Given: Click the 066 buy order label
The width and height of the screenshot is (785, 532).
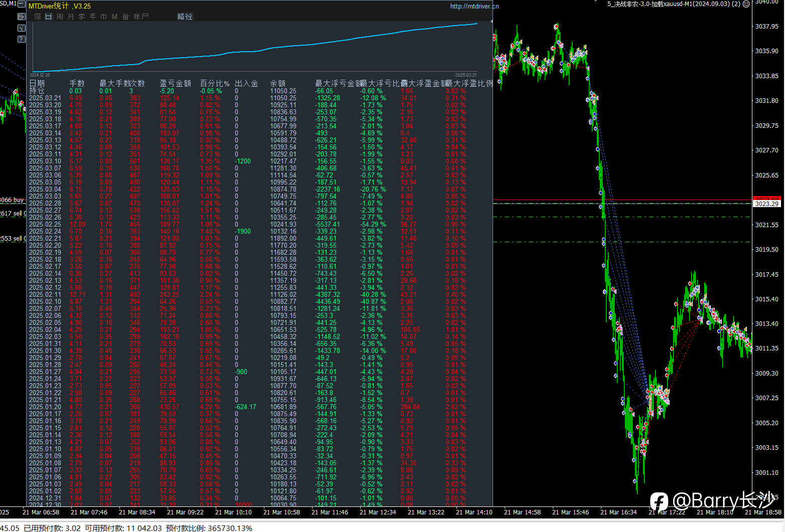Looking at the screenshot, I should 12,200.
